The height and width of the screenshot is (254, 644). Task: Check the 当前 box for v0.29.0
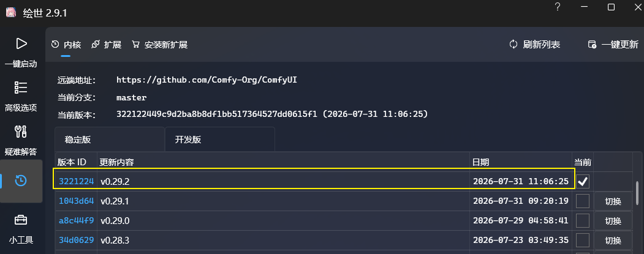[x=582, y=221]
